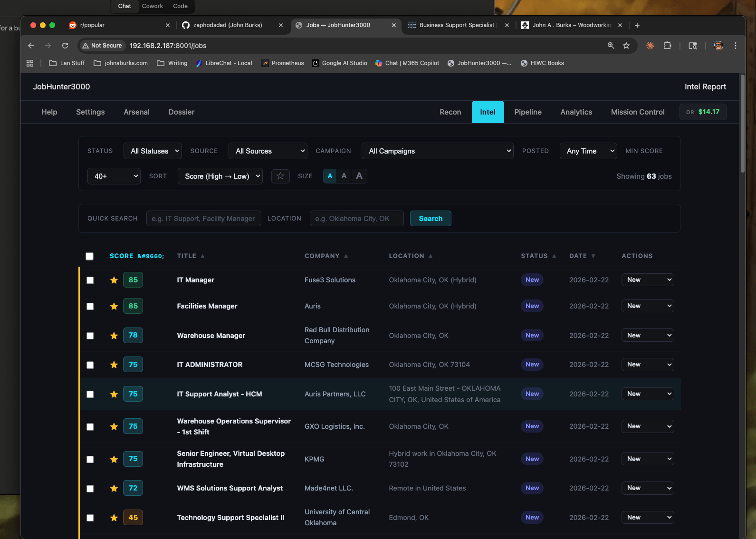Open the 40+ min score dropdown

coord(114,176)
